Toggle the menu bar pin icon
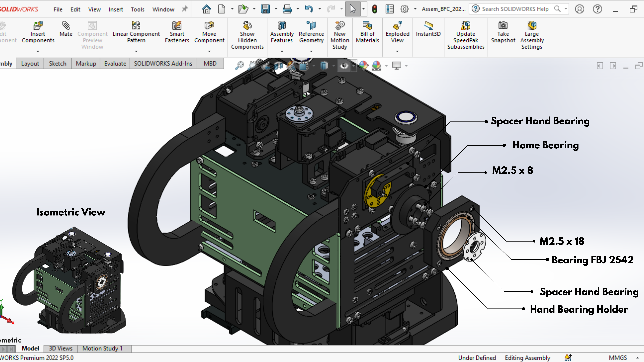644x362 pixels. pyautogui.click(x=185, y=9)
